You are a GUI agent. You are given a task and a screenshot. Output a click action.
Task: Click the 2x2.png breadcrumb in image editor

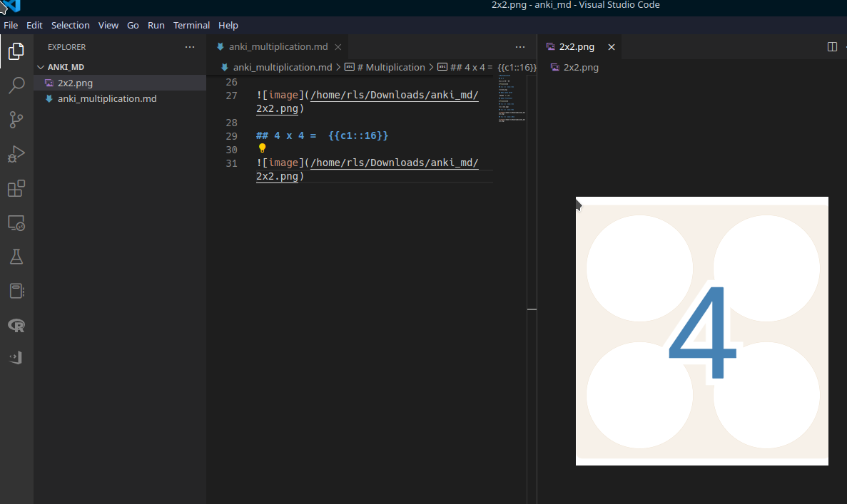point(581,68)
